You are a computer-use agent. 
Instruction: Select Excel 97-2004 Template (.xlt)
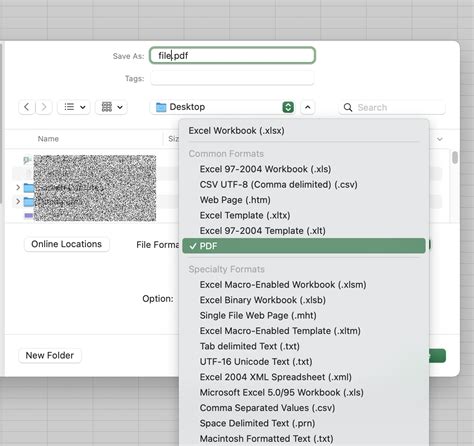click(x=304, y=231)
